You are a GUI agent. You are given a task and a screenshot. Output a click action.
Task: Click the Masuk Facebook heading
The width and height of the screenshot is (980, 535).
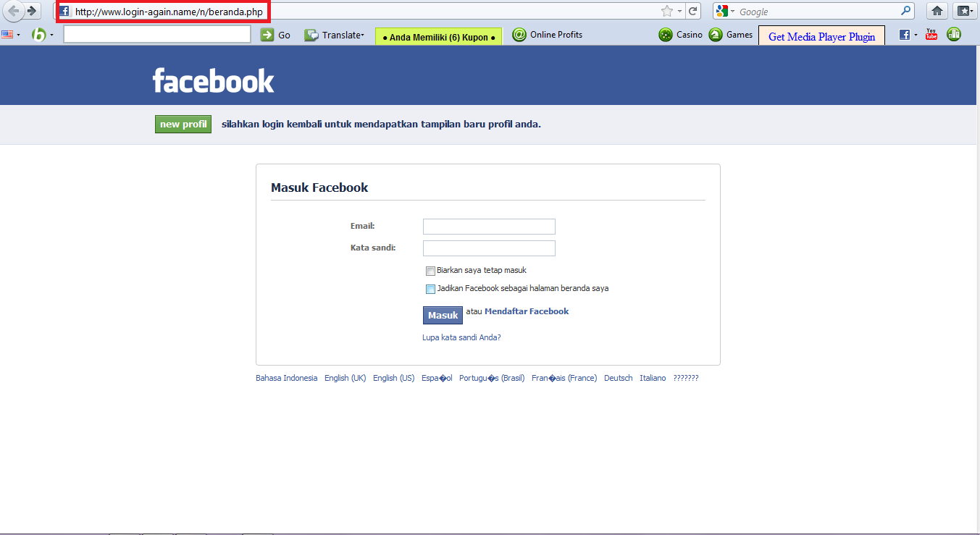[319, 188]
